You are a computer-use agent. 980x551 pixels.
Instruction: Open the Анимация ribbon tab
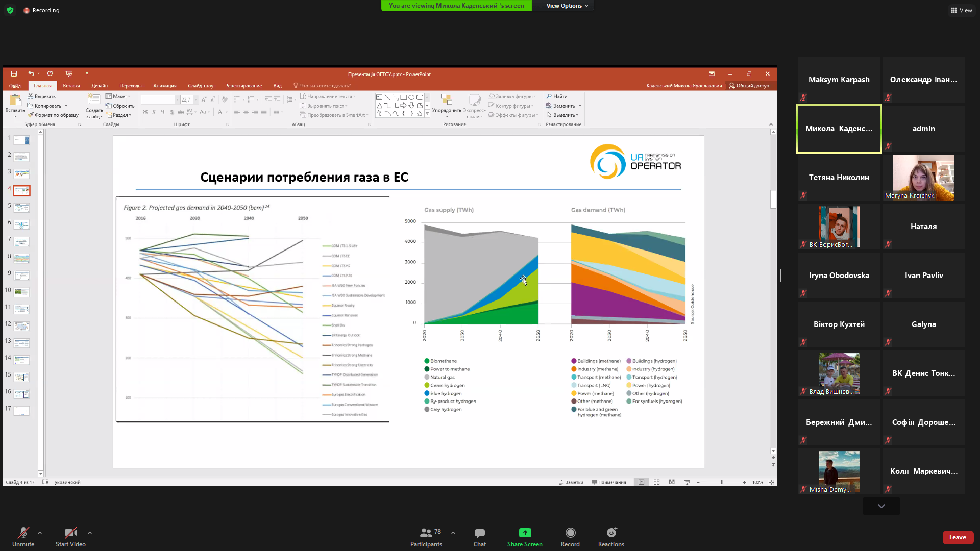pyautogui.click(x=163, y=85)
